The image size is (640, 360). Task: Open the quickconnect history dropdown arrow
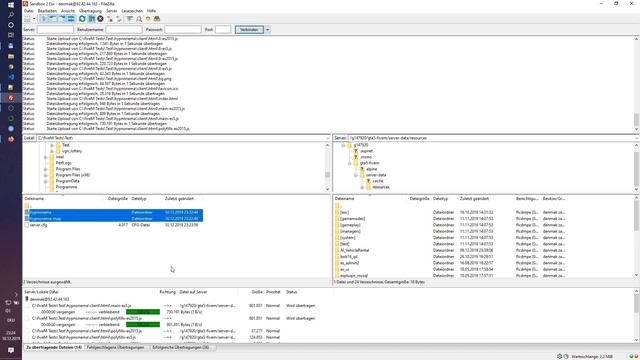coord(267,29)
